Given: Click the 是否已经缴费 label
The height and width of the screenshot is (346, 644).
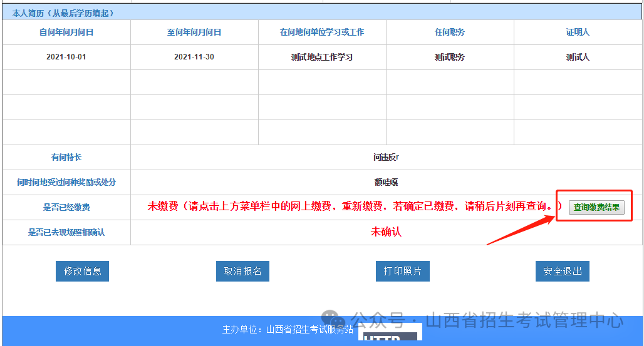Looking at the screenshot, I should (x=66, y=207).
